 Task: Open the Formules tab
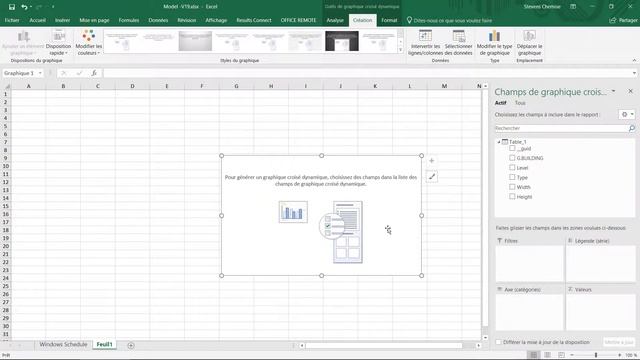coord(129,20)
